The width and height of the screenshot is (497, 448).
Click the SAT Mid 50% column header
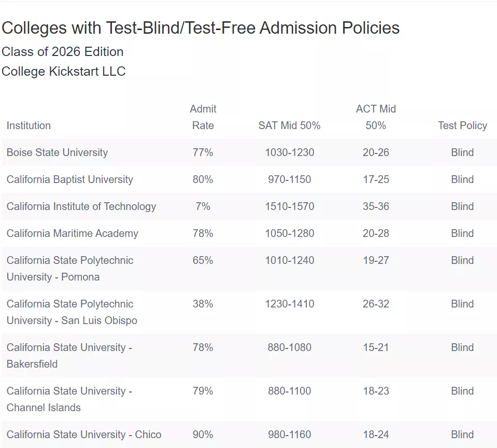click(289, 125)
